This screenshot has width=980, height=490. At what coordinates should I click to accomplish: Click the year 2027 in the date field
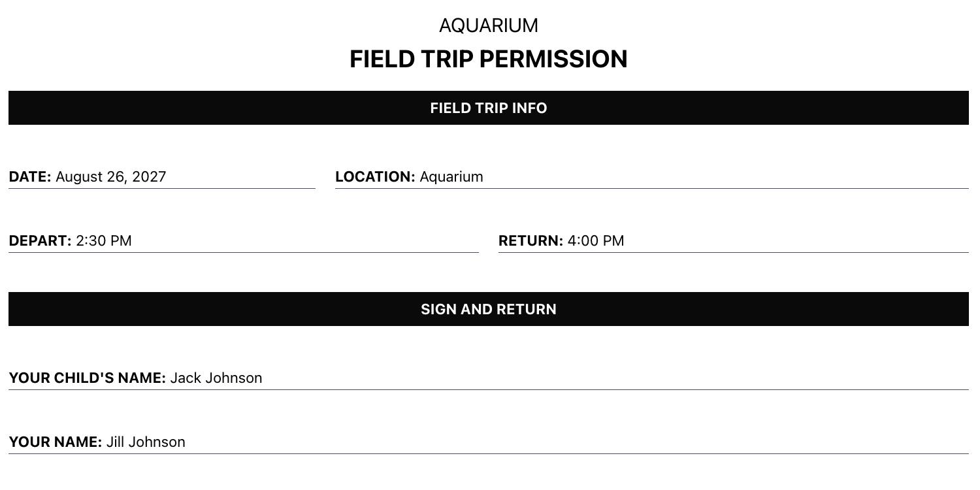[x=149, y=177]
